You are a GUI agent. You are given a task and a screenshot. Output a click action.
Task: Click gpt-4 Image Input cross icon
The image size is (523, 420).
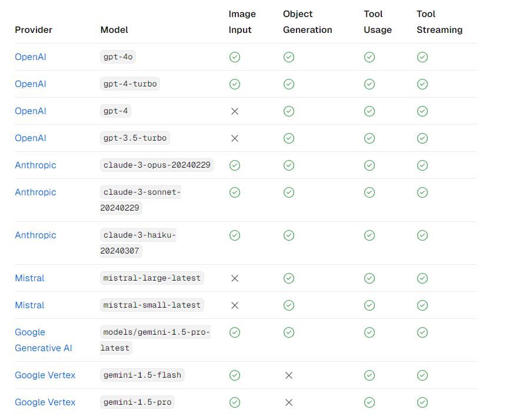tap(235, 111)
